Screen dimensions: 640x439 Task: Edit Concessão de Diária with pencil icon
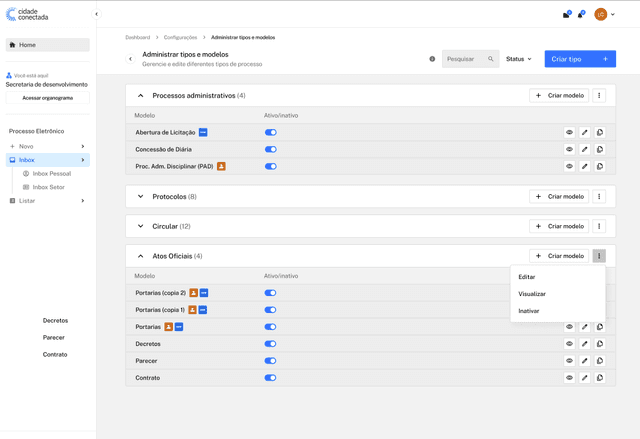point(584,149)
